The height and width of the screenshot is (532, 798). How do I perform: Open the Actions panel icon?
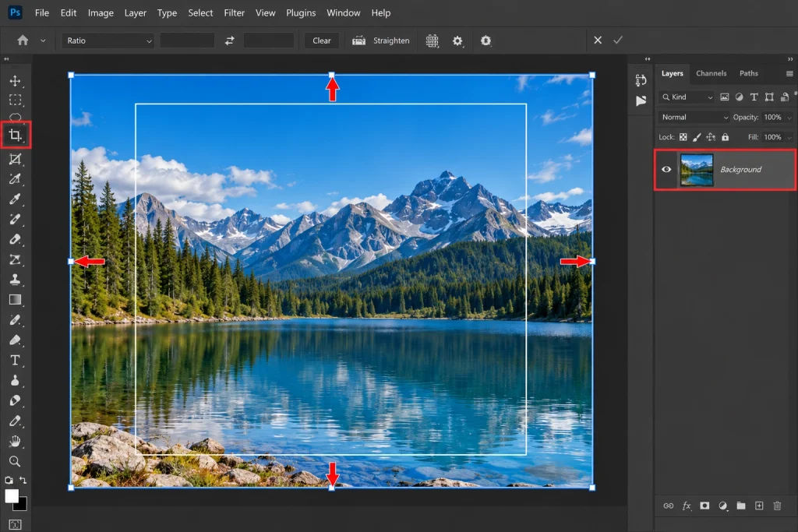point(641,100)
